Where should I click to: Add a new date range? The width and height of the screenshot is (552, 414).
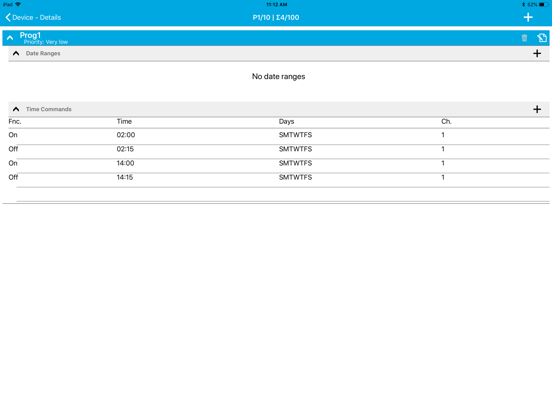click(x=537, y=54)
